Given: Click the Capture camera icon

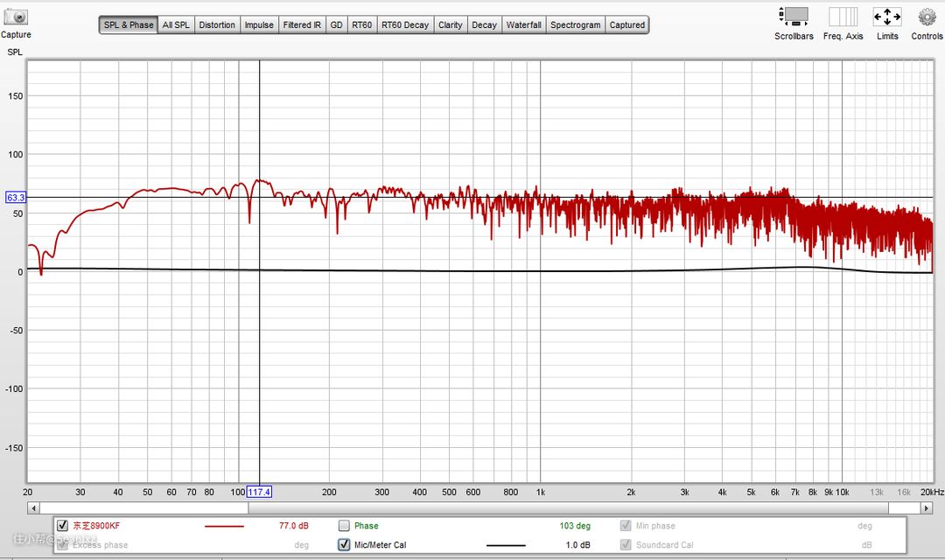Looking at the screenshot, I should (16, 17).
